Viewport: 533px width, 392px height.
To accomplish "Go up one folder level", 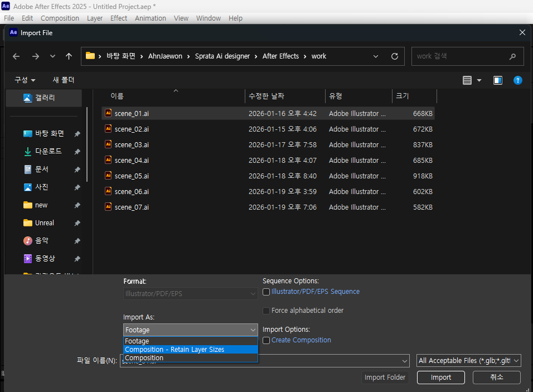I will 69,56.
